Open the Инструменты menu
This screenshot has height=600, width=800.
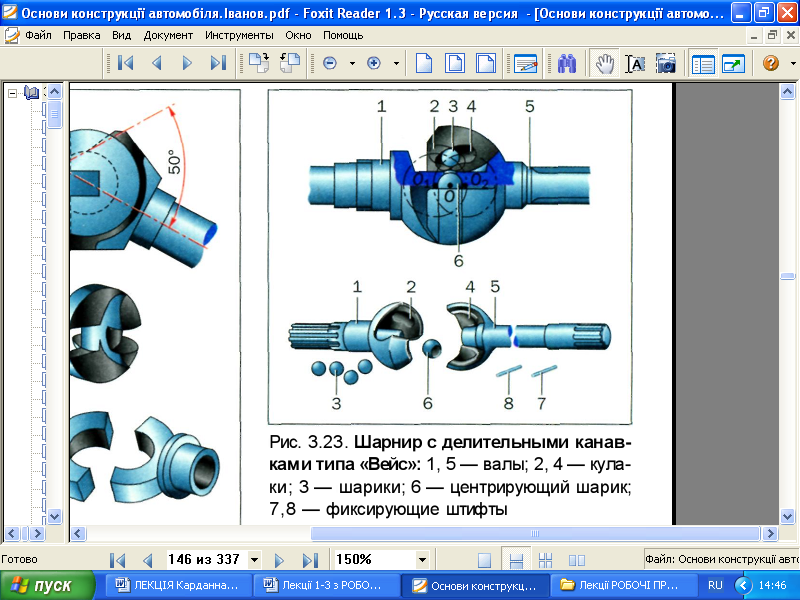(x=239, y=35)
